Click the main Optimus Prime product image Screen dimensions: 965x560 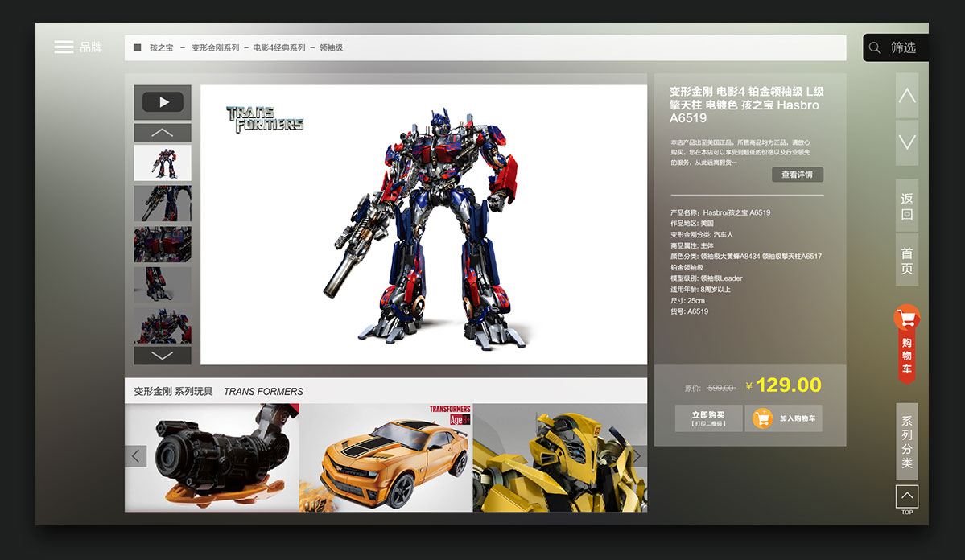pos(424,224)
